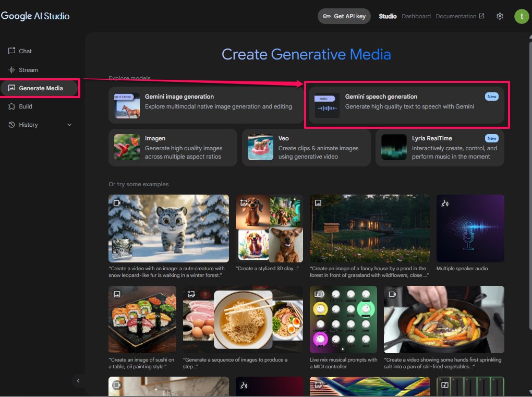The height and width of the screenshot is (397, 532).
Task: Click the "Or try some examples" label
Action: click(x=139, y=184)
